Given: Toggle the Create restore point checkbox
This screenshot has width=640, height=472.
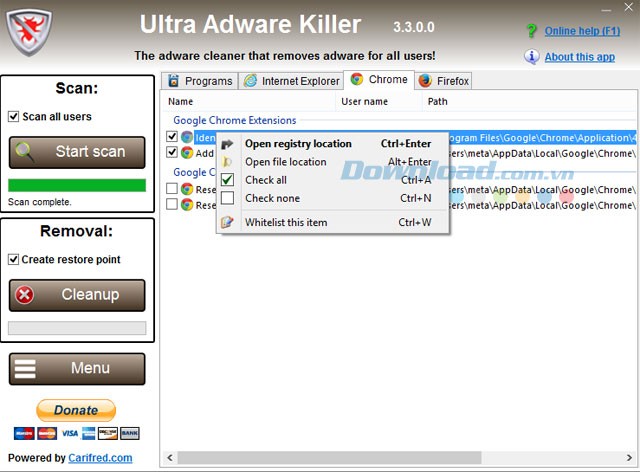Looking at the screenshot, I should tap(13, 259).
